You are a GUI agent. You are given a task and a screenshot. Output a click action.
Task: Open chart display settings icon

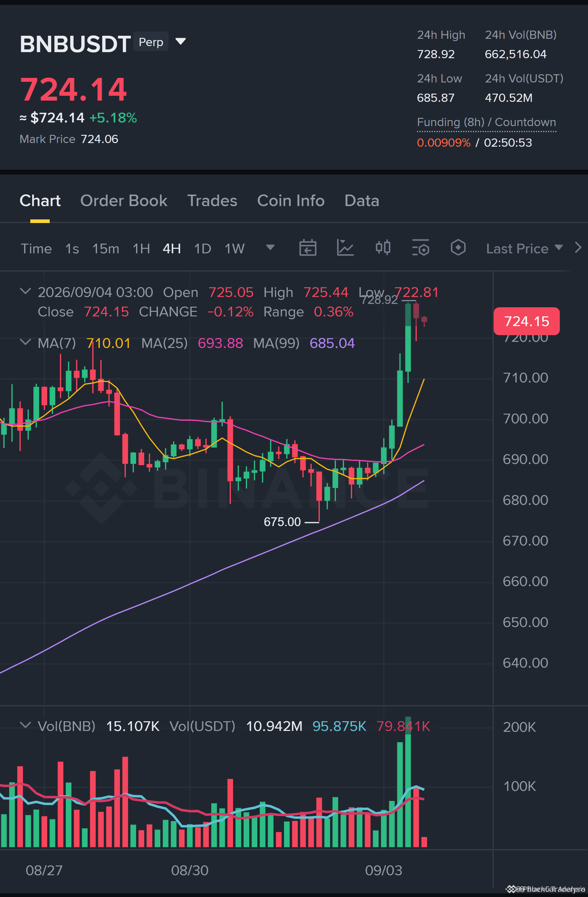(x=421, y=248)
